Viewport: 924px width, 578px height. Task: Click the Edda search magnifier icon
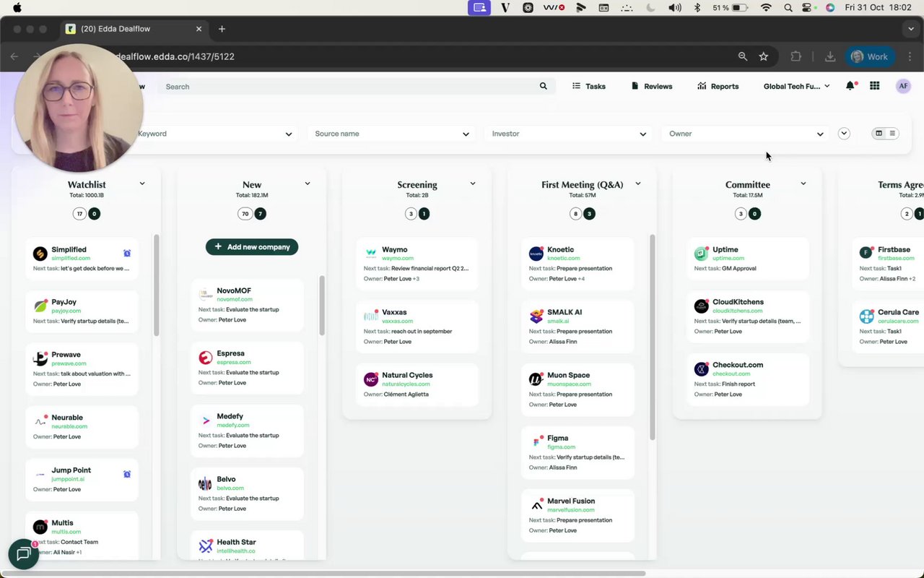pyautogui.click(x=543, y=86)
